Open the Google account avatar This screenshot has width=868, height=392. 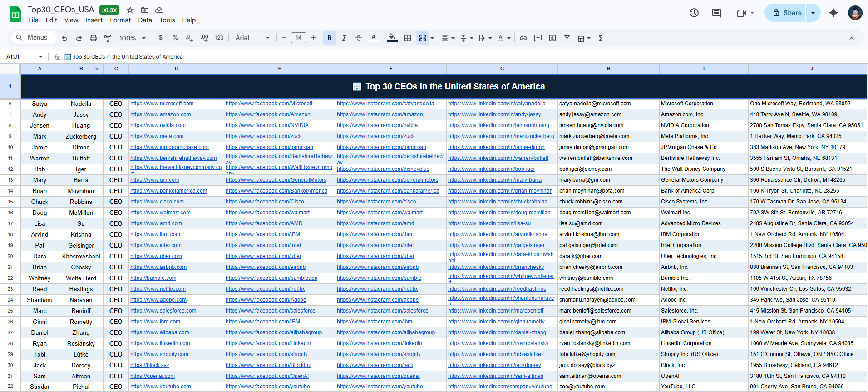pyautogui.click(x=855, y=13)
